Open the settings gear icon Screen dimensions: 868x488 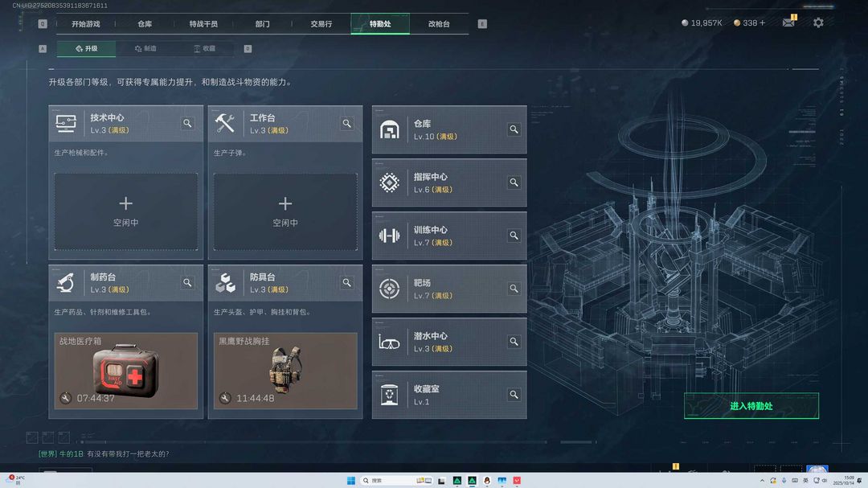coord(818,23)
